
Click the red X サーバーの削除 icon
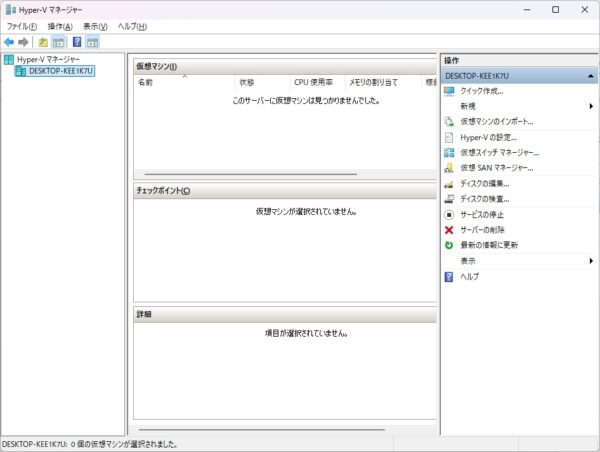[x=449, y=230]
